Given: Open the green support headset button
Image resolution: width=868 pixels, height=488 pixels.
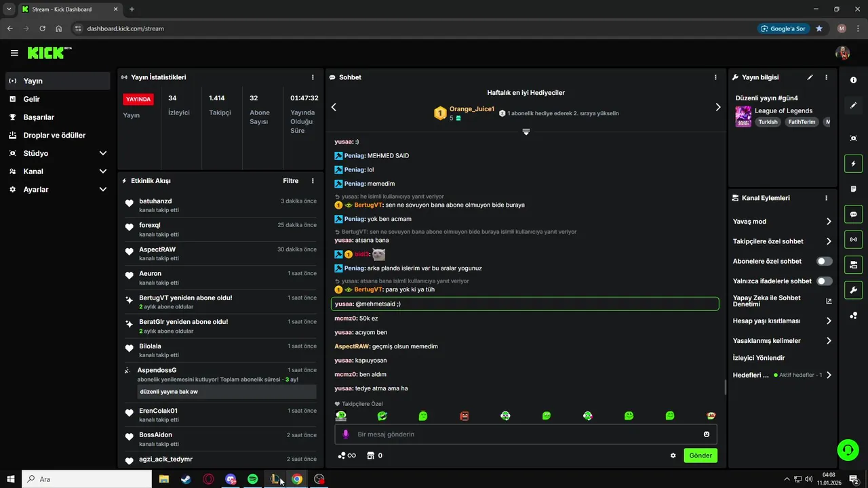Looking at the screenshot, I should click(x=847, y=449).
